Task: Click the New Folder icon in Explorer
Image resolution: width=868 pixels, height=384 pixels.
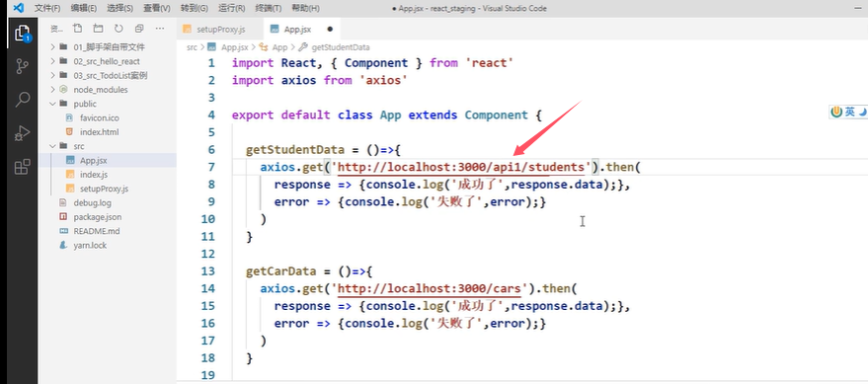Action: pyautogui.click(x=98, y=29)
